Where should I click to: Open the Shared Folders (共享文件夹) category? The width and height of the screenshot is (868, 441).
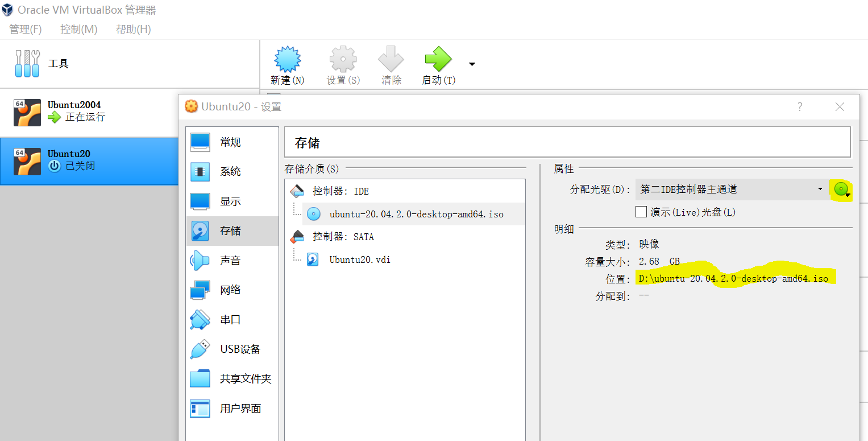click(x=232, y=378)
